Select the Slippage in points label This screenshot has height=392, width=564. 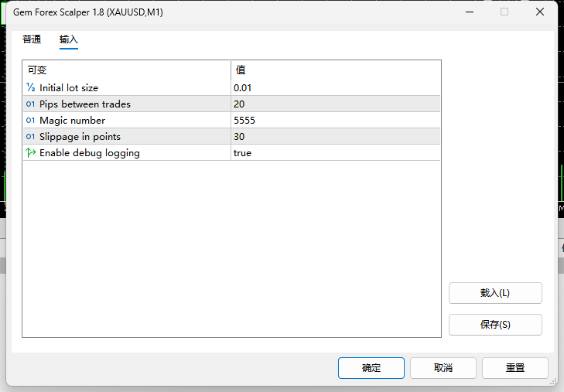point(80,137)
